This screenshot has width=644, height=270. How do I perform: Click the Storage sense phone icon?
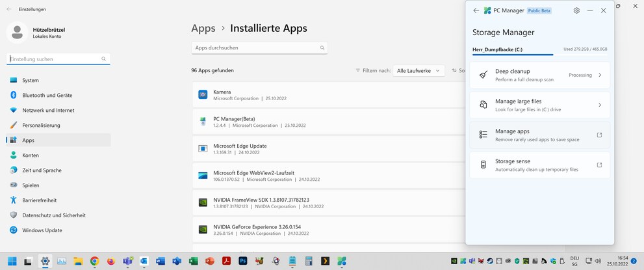click(483, 165)
